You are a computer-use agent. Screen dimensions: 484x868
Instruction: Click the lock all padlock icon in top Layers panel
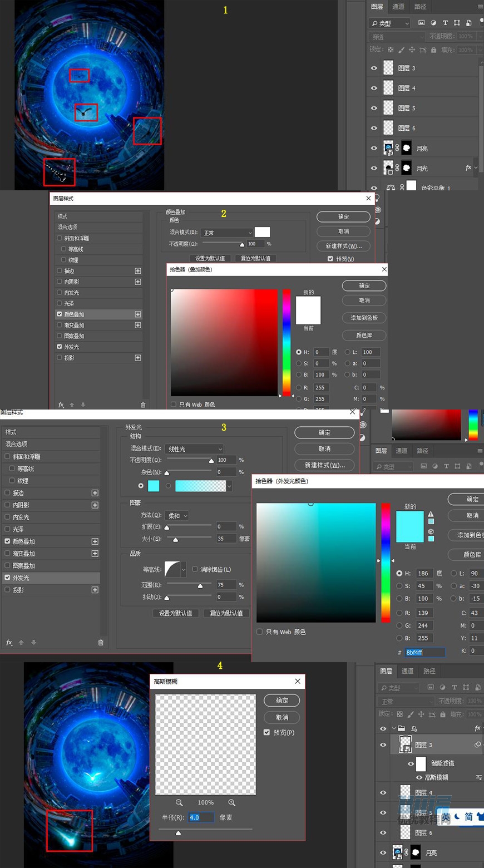point(433,50)
